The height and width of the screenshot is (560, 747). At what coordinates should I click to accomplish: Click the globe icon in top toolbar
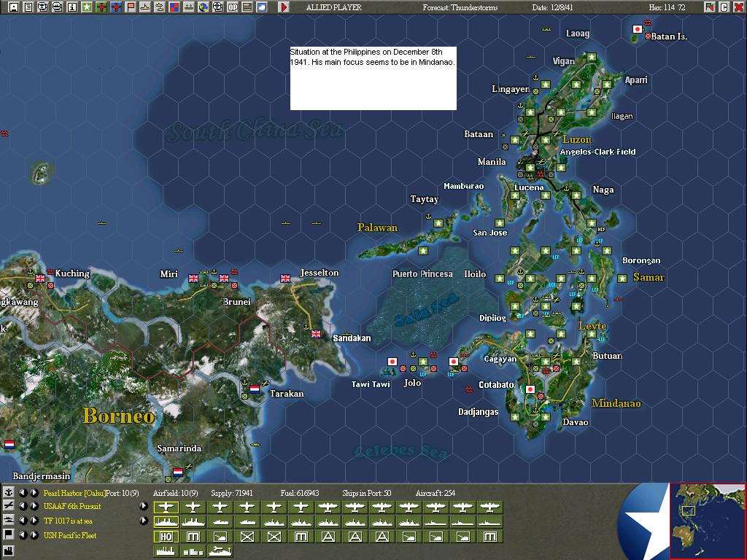point(204,7)
